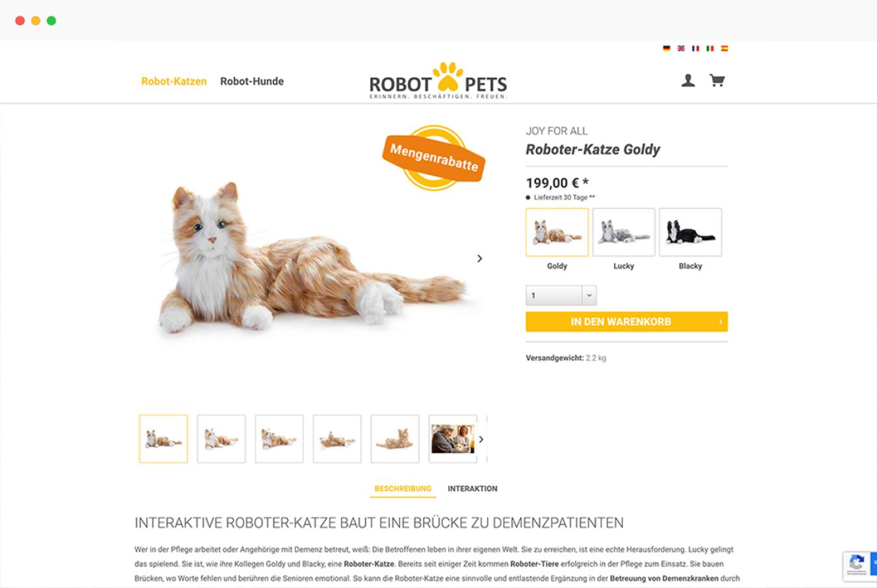877x588 pixels.
Task: Choose the French flag language icon
Action: point(696,48)
